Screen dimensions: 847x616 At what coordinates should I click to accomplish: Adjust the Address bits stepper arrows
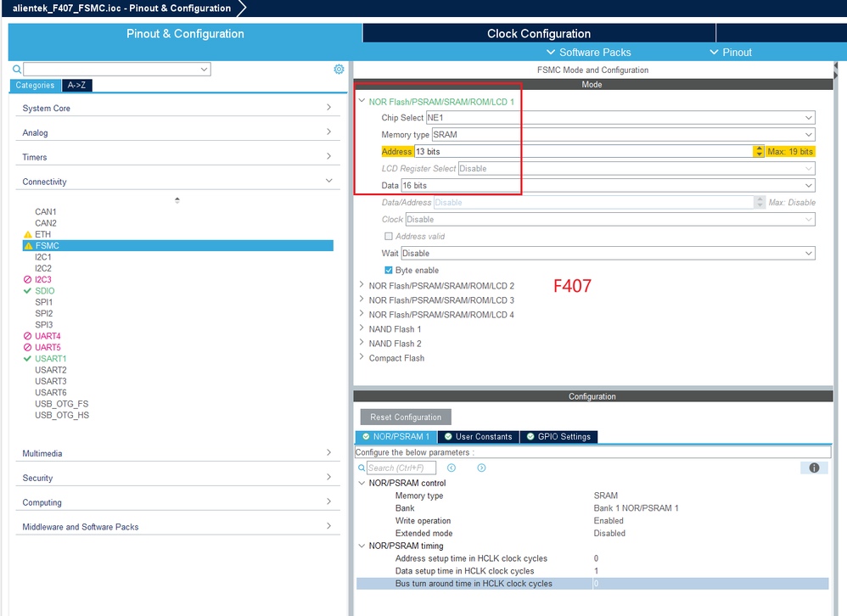[759, 152]
